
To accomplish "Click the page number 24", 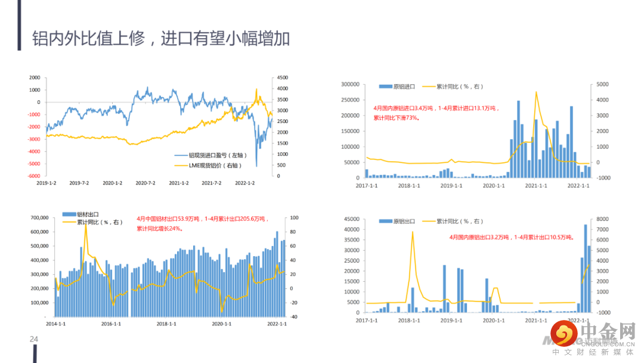I will 33,339.
